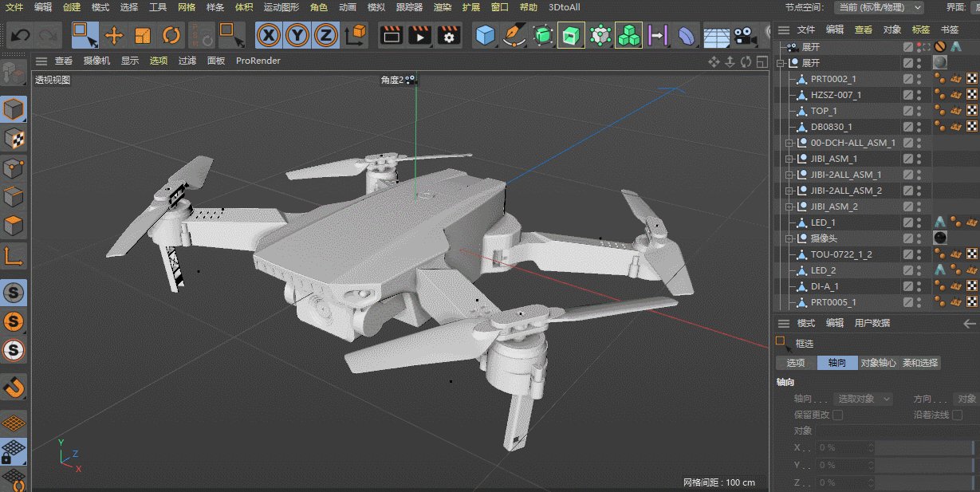
Task: Add a camera object
Action: pyautogui.click(x=745, y=36)
